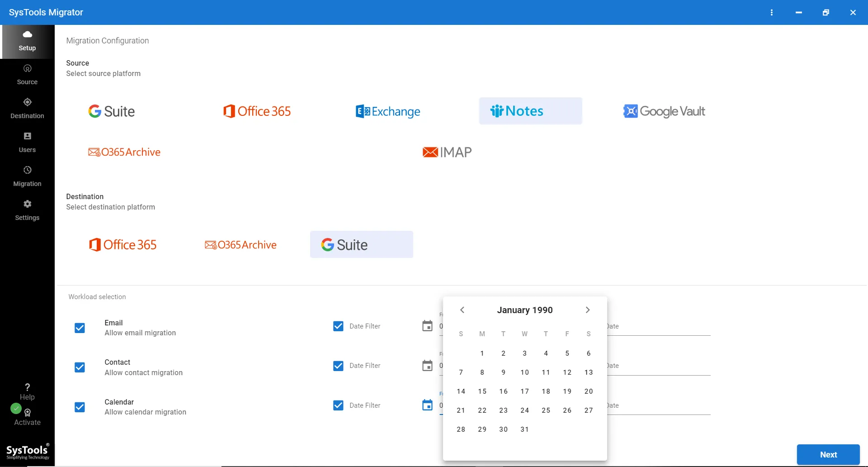Open the Users section
This screenshot has height=467, width=868.
coord(27,143)
